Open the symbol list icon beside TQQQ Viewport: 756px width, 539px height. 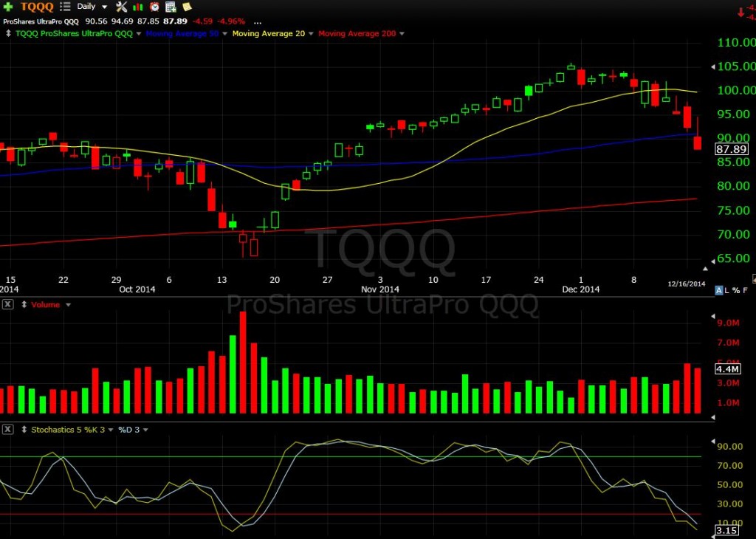coord(65,7)
